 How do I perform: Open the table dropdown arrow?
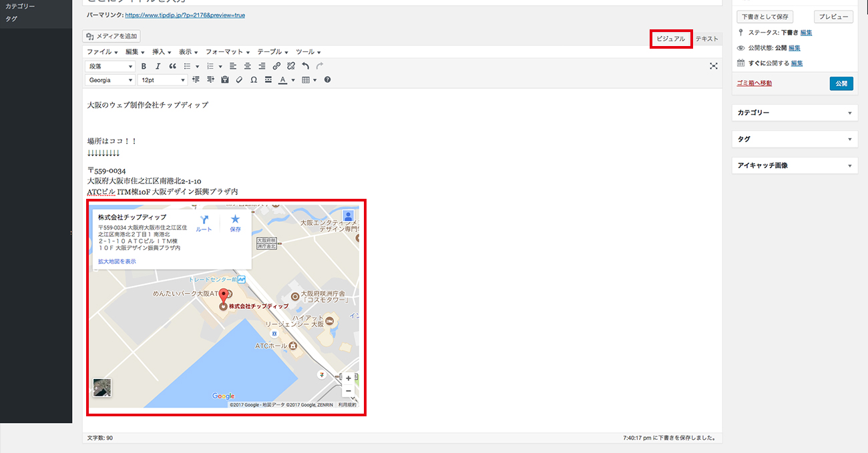tap(315, 80)
